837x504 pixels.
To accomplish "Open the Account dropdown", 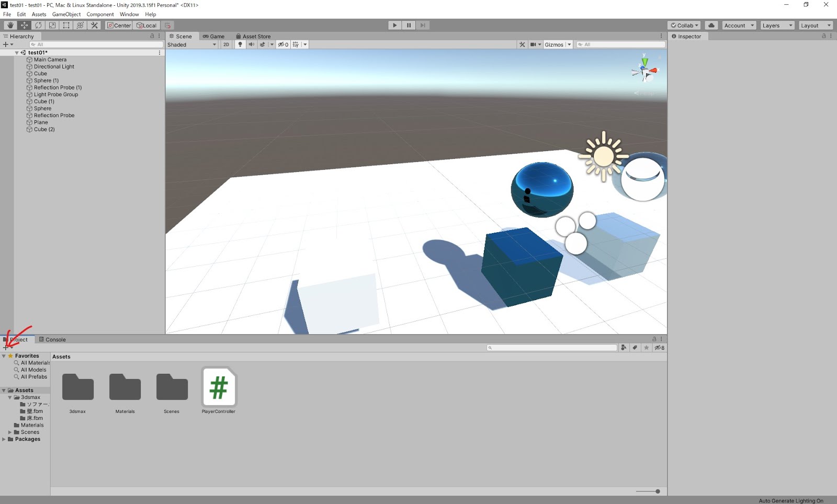I will coord(739,25).
